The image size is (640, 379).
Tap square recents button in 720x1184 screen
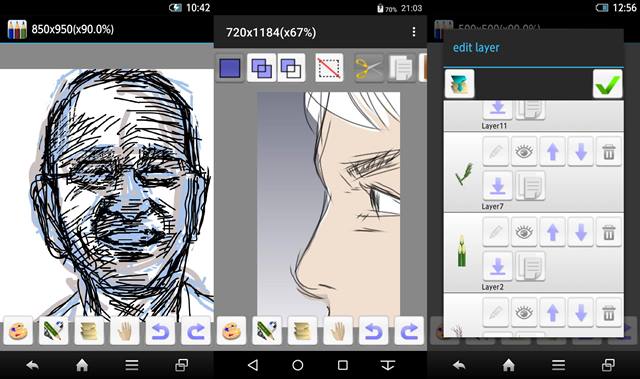point(343,365)
